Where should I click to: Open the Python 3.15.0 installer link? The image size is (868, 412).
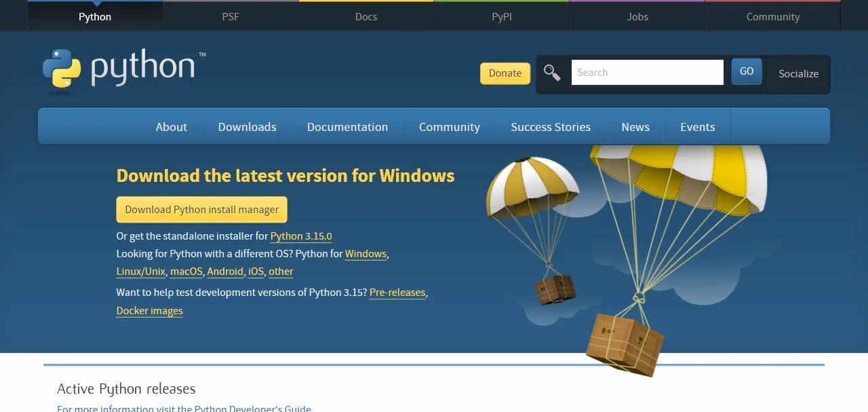[x=301, y=236]
